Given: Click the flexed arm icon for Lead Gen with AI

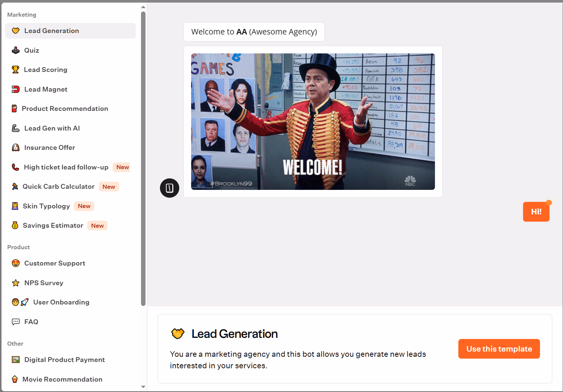Looking at the screenshot, I should tap(16, 128).
